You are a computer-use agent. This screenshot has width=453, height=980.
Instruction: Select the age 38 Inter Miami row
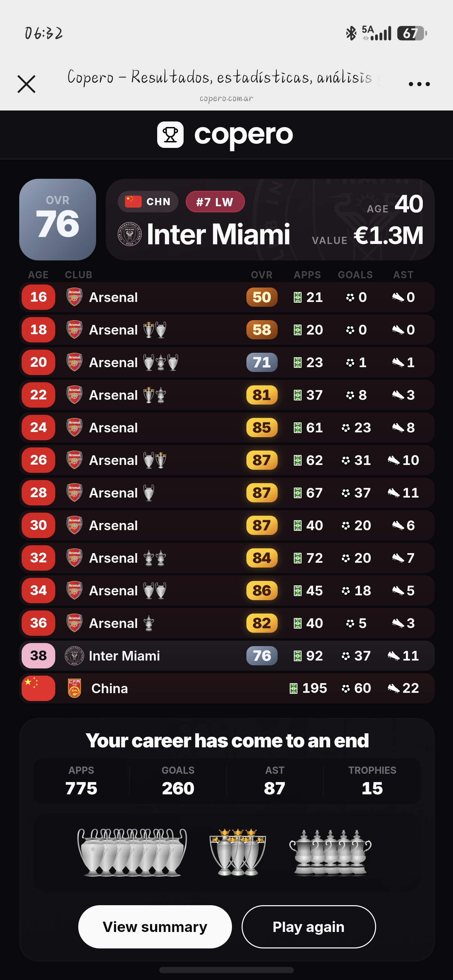pyautogui.click(x=227, y=655)
